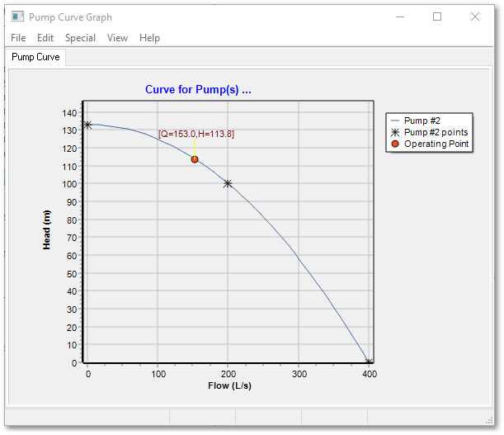Image resolution: width=504 pixels, height=435 pixels.
Task: Click the 'Pump #2' legend text
Action: point(422,121)
